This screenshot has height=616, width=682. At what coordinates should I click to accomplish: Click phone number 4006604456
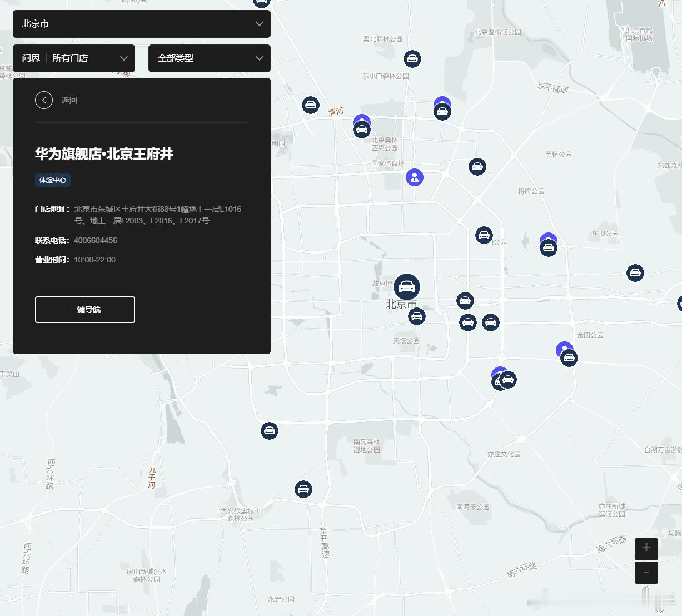coord(96,240)
